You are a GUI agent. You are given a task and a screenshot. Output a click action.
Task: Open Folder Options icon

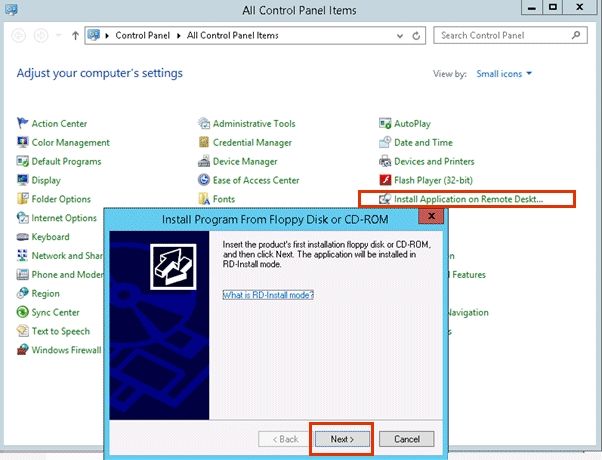pyautogui.click(x=22, y=199)
